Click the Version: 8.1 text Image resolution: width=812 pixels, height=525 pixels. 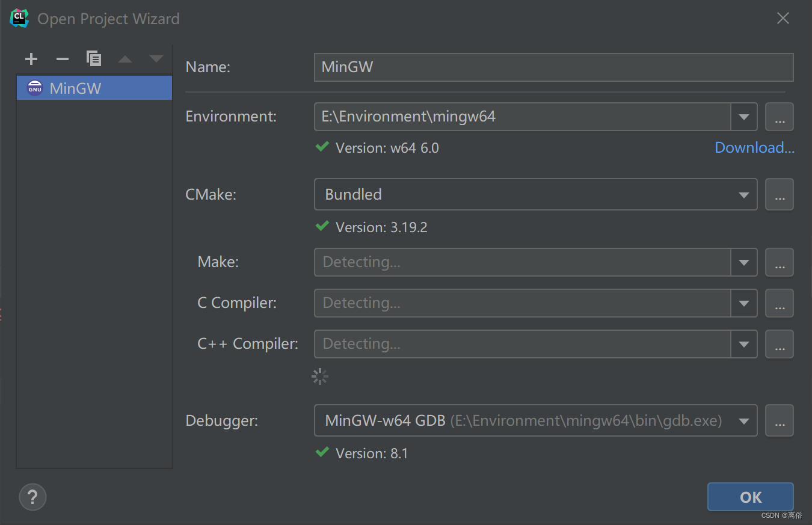372,453
